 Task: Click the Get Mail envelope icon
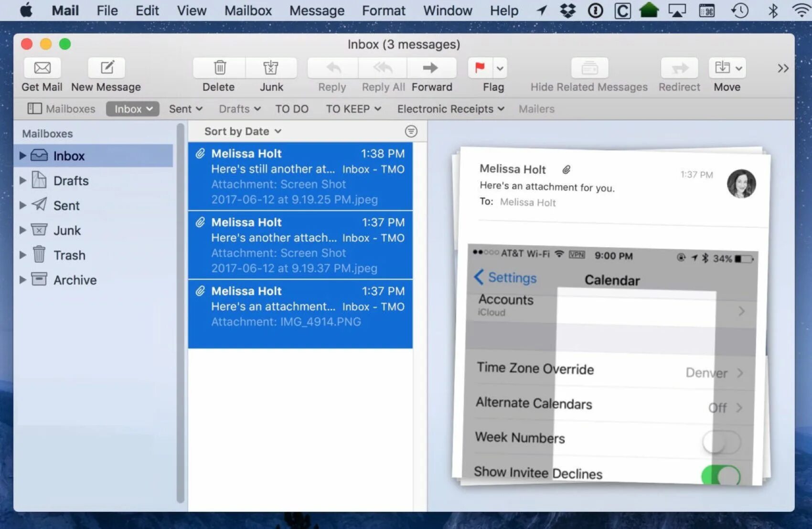click(42, 68)
